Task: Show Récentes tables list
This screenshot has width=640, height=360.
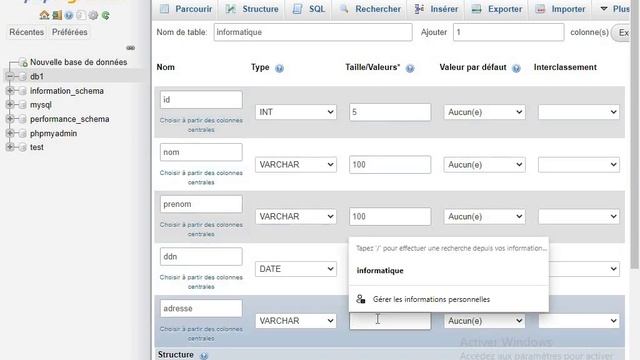Action: (x=27, y=32)
